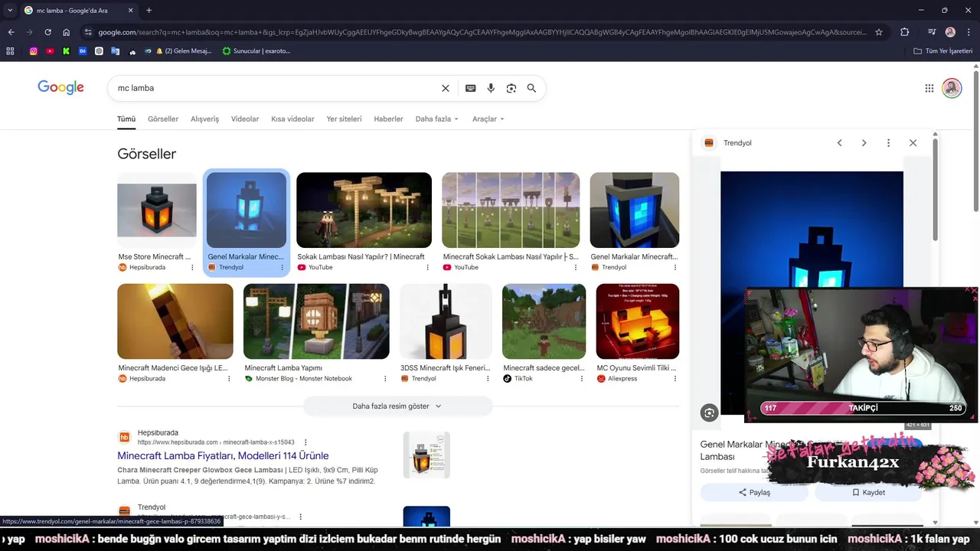Viewport: 980px width, 551px height.
Task: Open the ChatGPT bookmark icon
Action: (x=99, y=51)
